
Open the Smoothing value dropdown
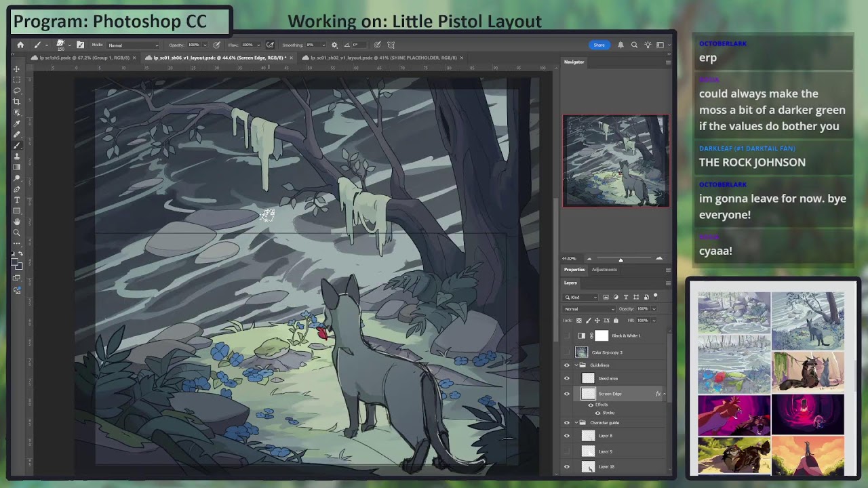[x=324, y=45]
